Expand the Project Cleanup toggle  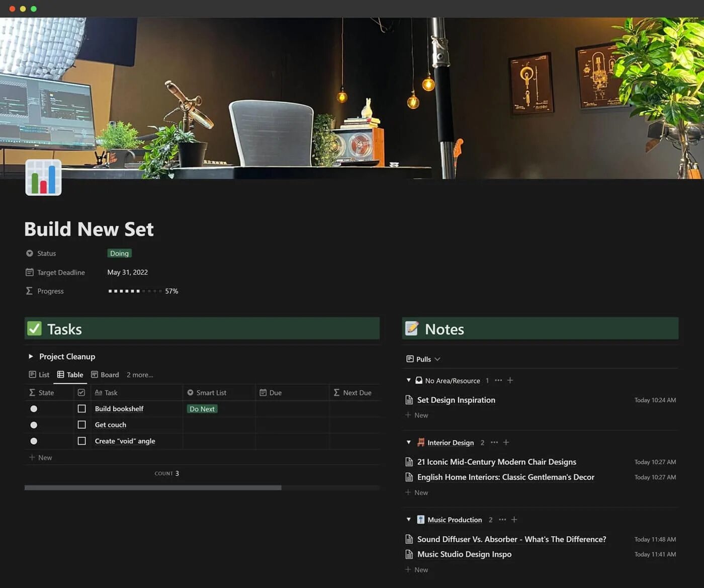point(31,356)
